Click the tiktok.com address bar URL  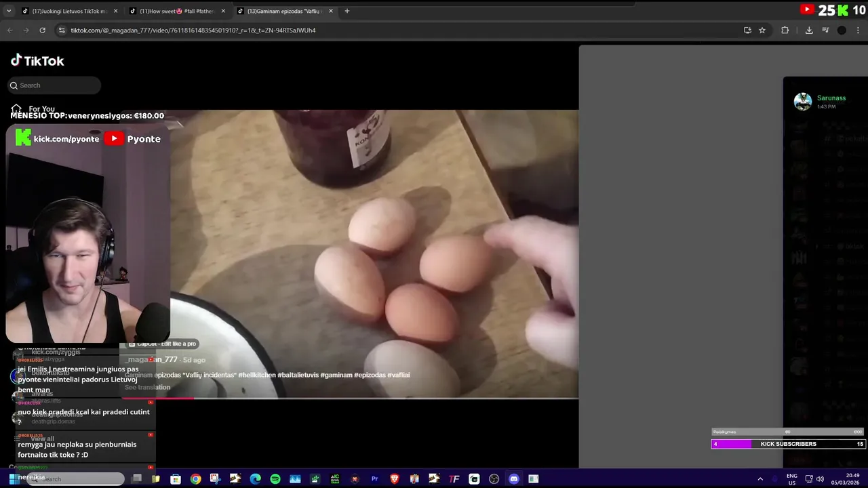pos(193,30)
